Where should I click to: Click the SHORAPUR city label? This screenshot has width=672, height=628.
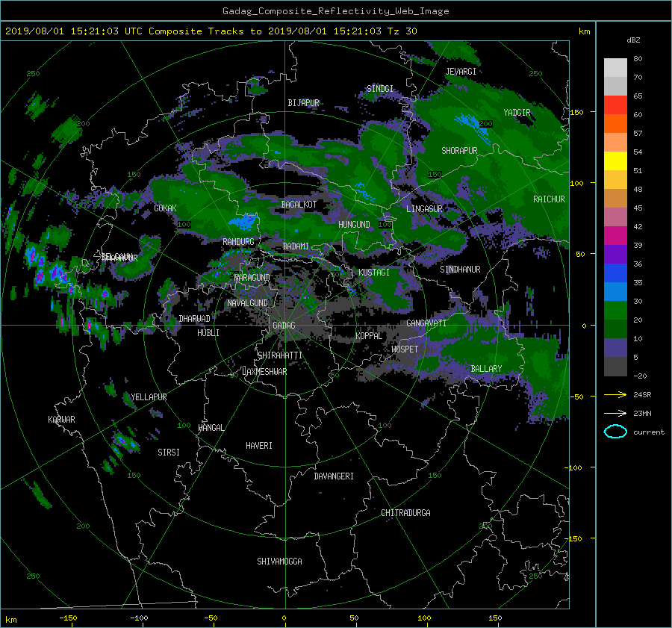pyautogui.click(x=459, y=151)
